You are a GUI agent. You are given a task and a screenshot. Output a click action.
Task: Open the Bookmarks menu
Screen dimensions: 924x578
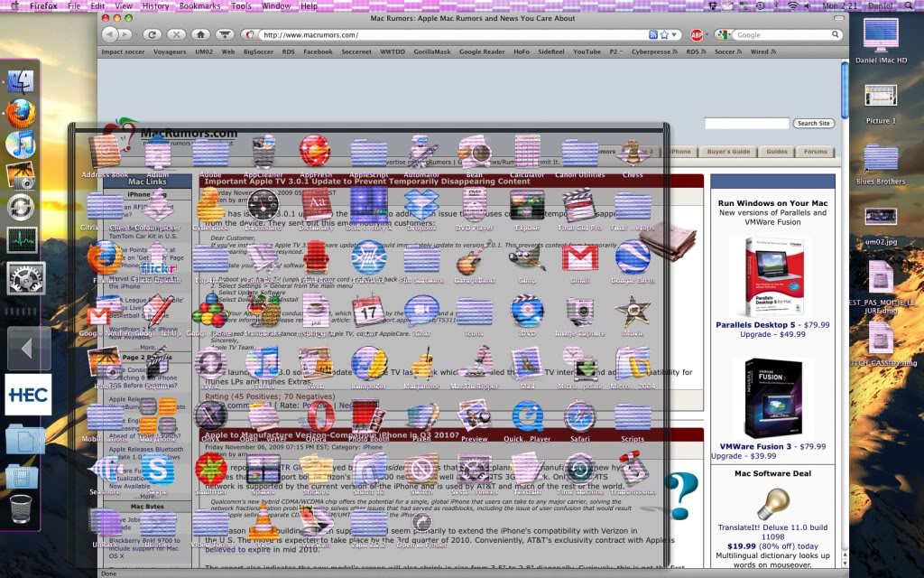tap(199, 6)
